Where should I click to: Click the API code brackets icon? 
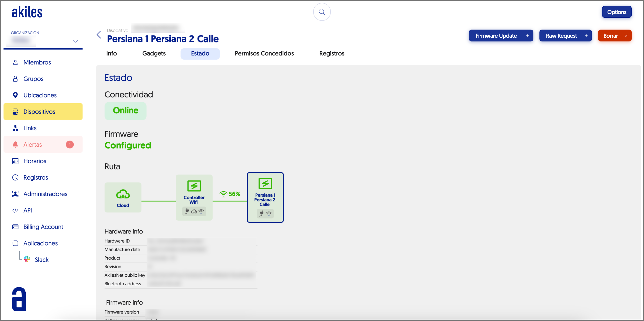[15, 210]
